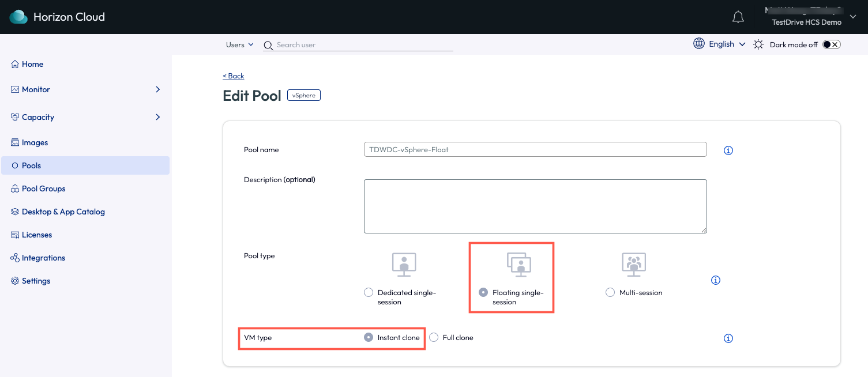
Task: Open Pool Groups in the sidebar
Action: pos(43,188)
